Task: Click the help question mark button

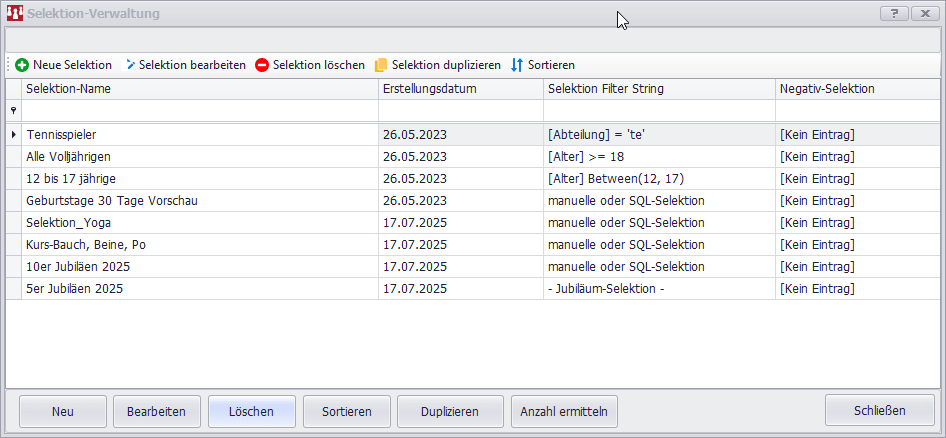Action: click(x=893, y=13)
